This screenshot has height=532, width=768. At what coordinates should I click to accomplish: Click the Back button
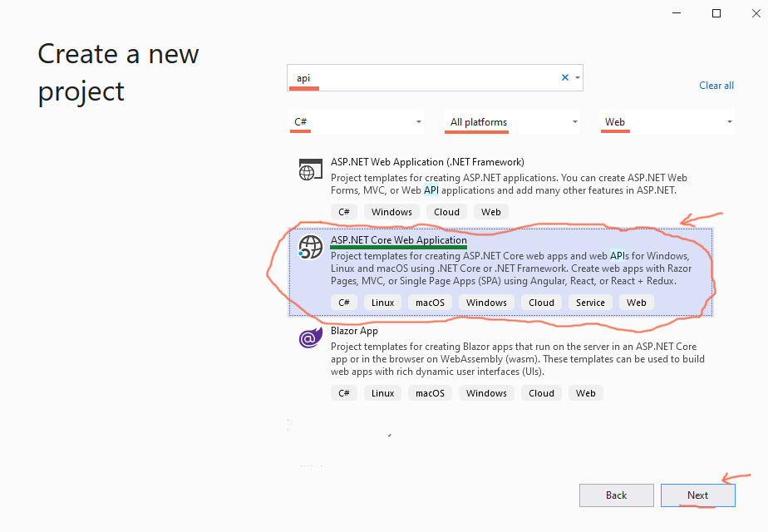616,495
